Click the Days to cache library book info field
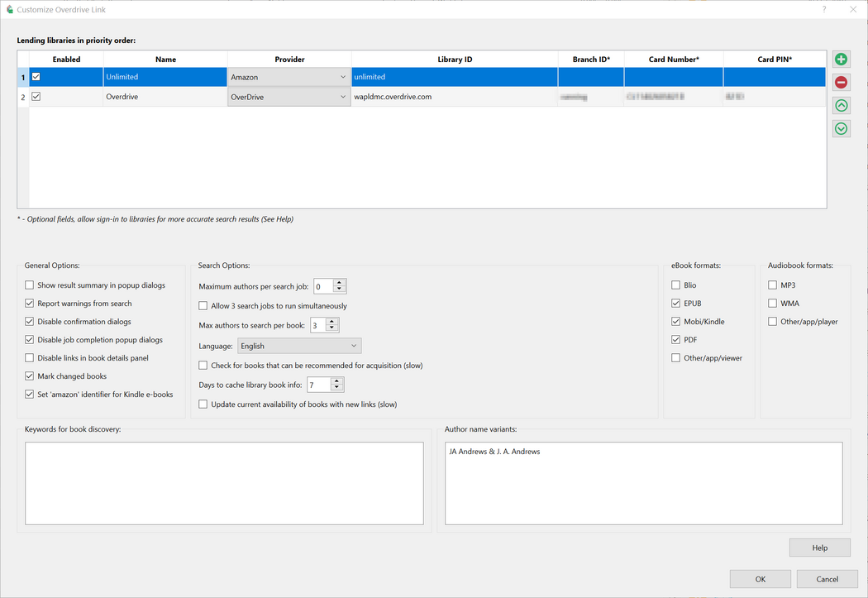Screen dimensions: 868x598 pyautogui.click(x=319, y=385)
